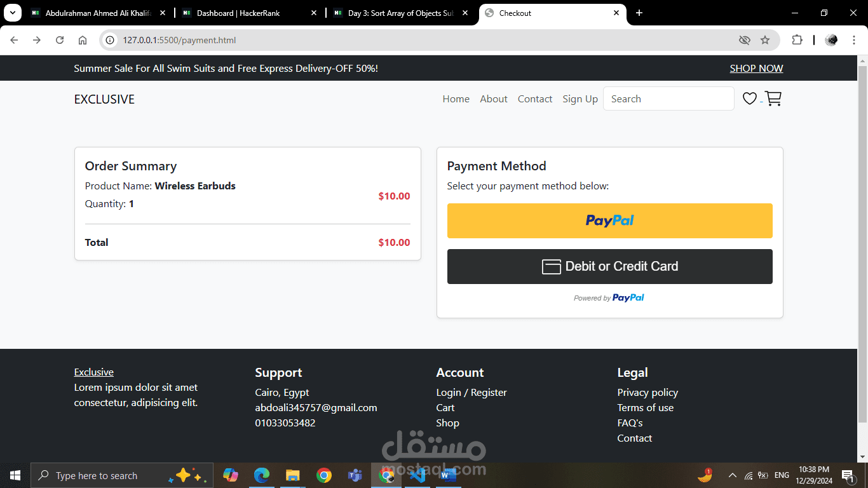The height and width of the screenshot is (488, 868).
Task: Open the Contact nav link
Action: click(535, 98)
